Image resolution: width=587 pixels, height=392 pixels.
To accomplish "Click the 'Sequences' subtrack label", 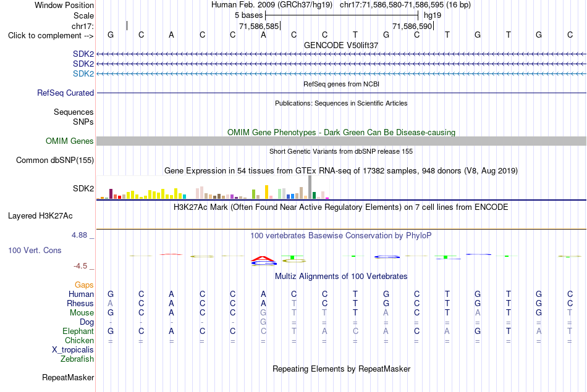I will pyautogui.click(x=74, y=112).
